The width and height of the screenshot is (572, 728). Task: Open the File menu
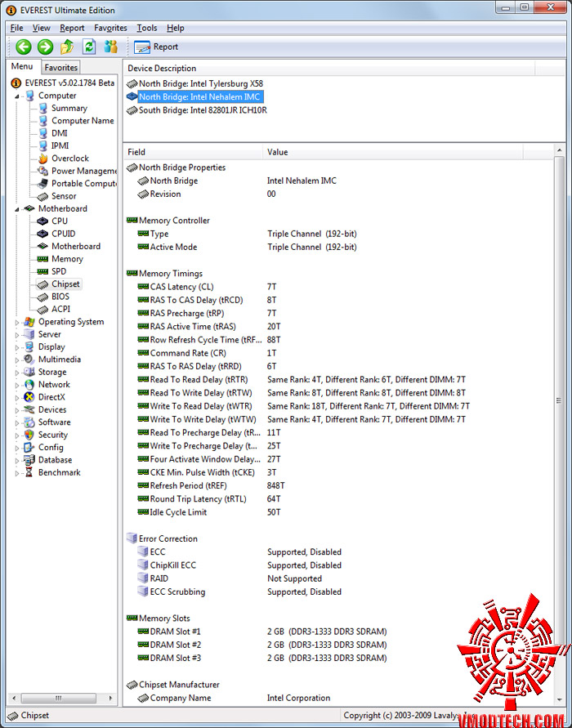(16, 28)
